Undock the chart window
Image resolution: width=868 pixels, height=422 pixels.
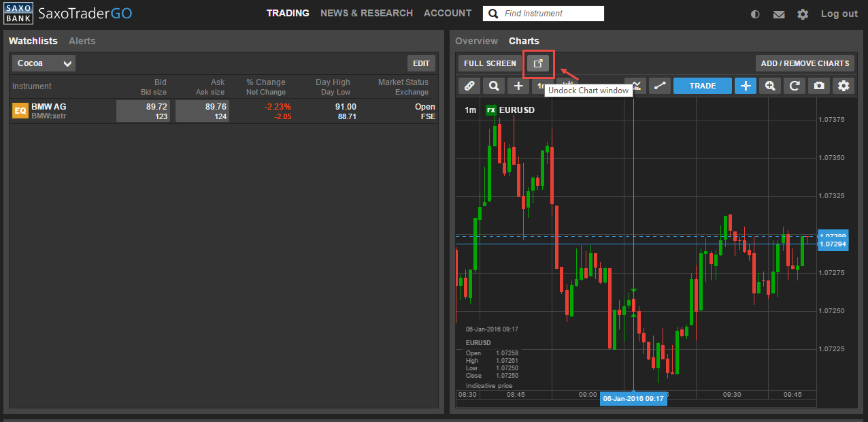(x=538, y=63)
